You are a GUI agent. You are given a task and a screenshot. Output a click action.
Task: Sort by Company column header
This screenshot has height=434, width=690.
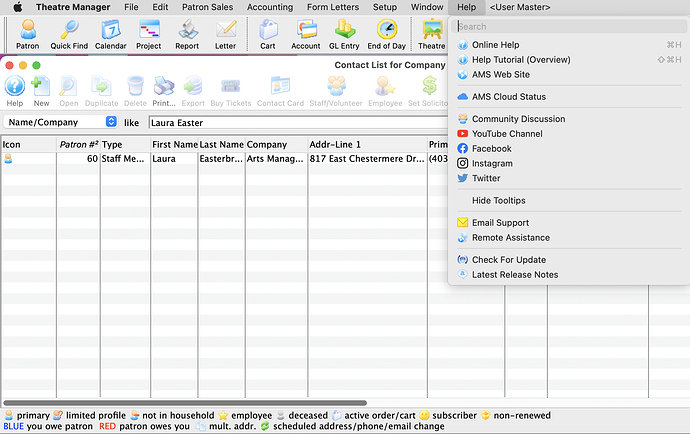(276, 144)
